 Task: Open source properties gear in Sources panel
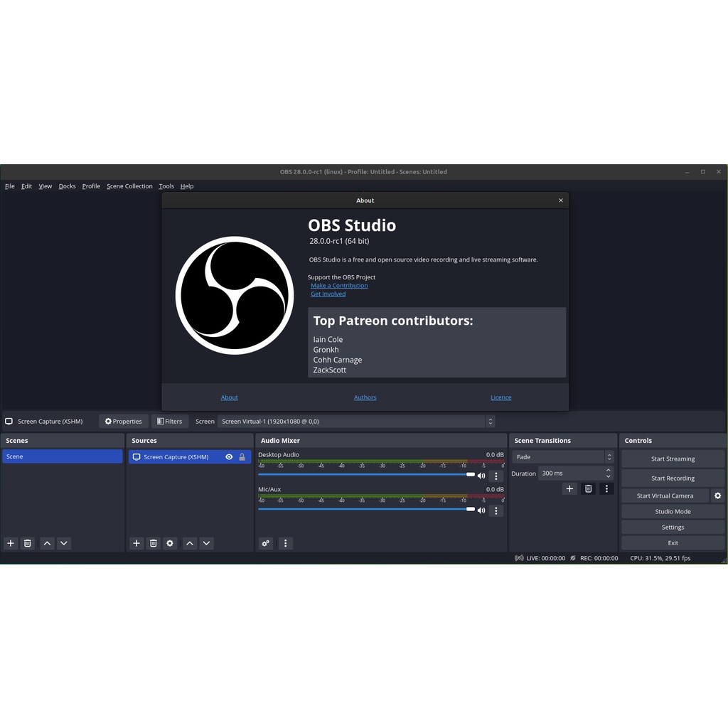pos(170,543)
